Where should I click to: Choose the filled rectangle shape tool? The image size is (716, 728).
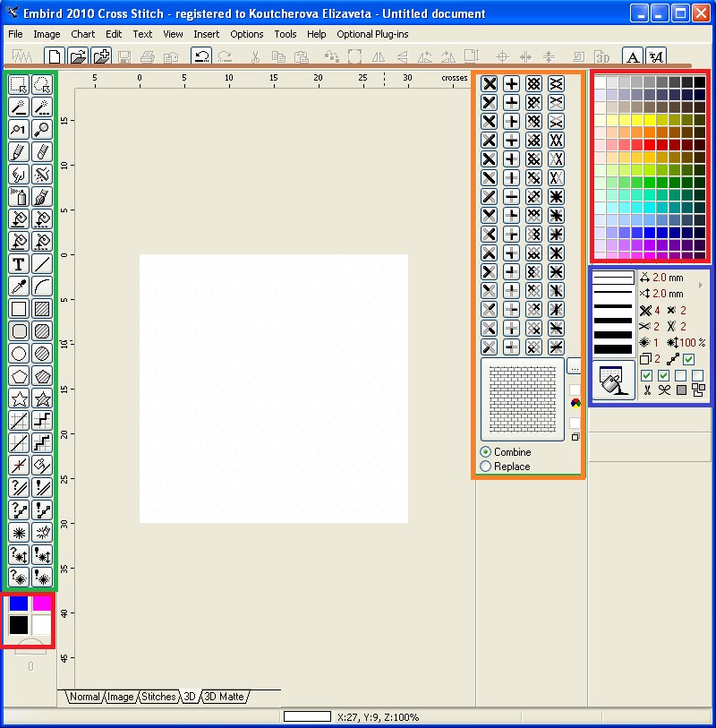point(42,309)
